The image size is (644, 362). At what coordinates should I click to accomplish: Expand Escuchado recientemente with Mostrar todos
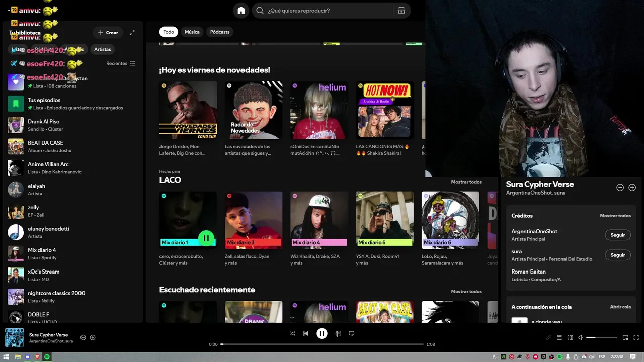click(x=466, y=291)
